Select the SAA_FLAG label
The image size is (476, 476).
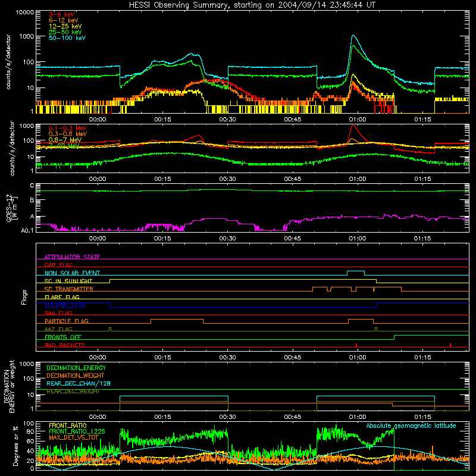coord(58,313)
